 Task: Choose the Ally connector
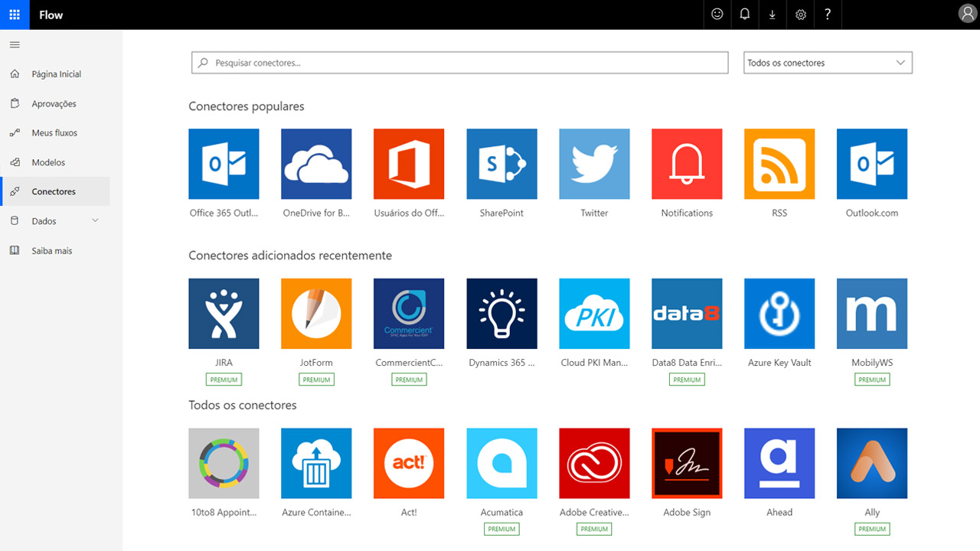click(x=872, y=464)
